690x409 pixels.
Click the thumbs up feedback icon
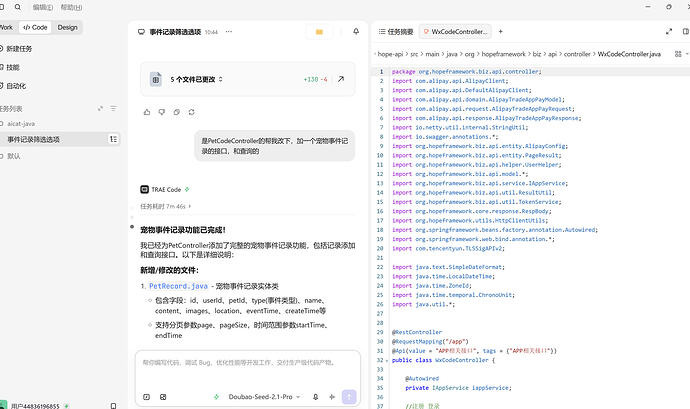(147, 112)
